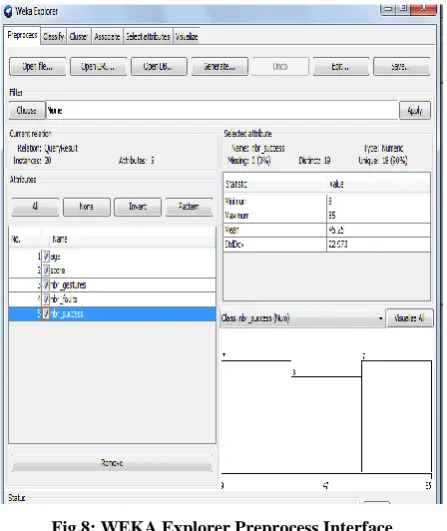Viewport: 447px width, 531px height.
Task: Click the Edit... button
Action: coord(341,66)
